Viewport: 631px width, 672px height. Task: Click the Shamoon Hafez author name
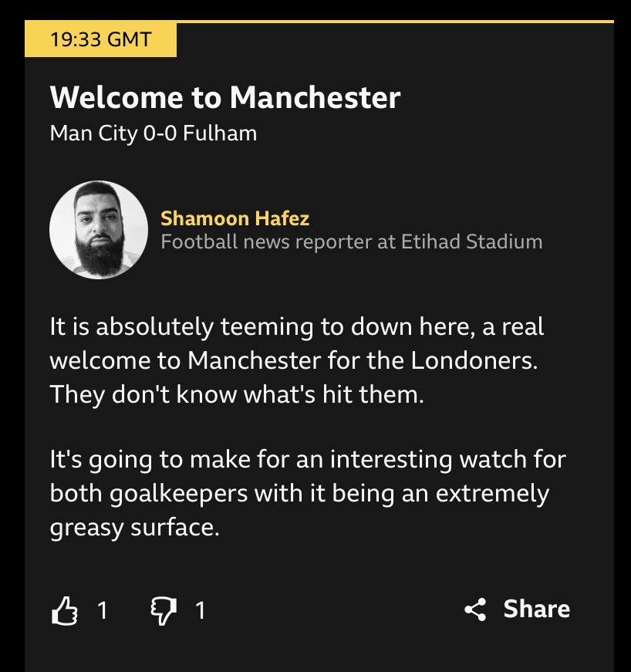(x=235, y=218)
